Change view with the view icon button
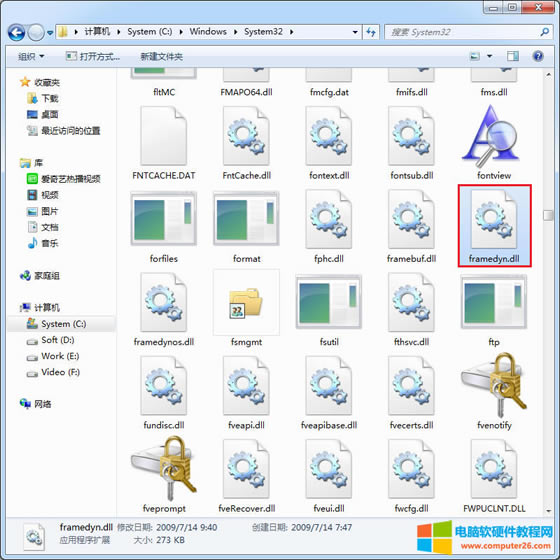 [475, 56]
